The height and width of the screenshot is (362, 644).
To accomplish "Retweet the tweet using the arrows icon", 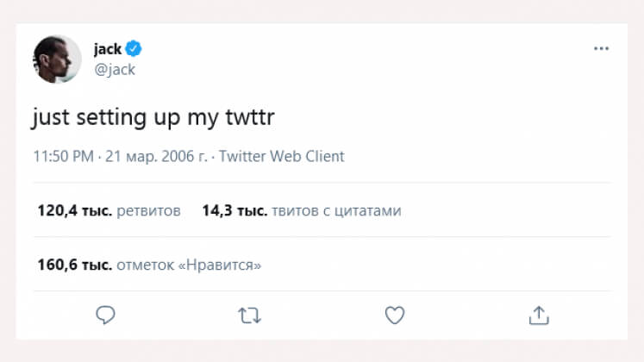I will click(249, 315).
